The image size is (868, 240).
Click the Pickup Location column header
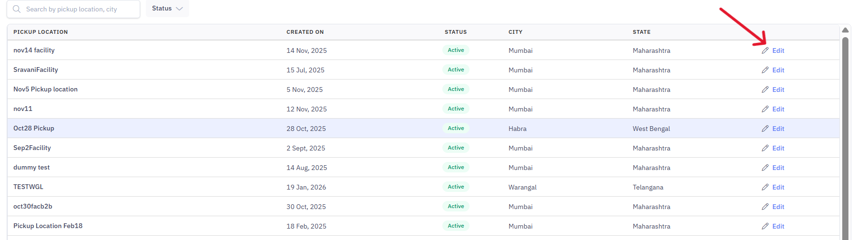click(41, 32)
